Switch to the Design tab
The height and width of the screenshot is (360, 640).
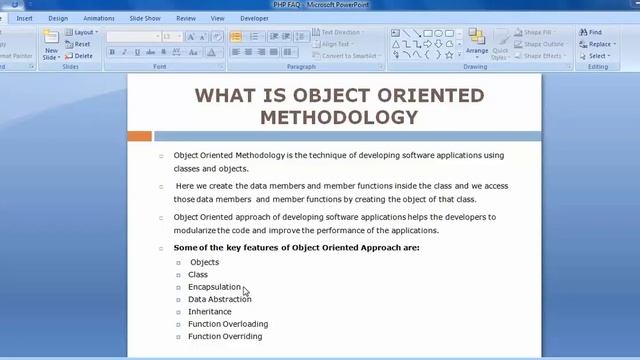click(x=58, y=18)
